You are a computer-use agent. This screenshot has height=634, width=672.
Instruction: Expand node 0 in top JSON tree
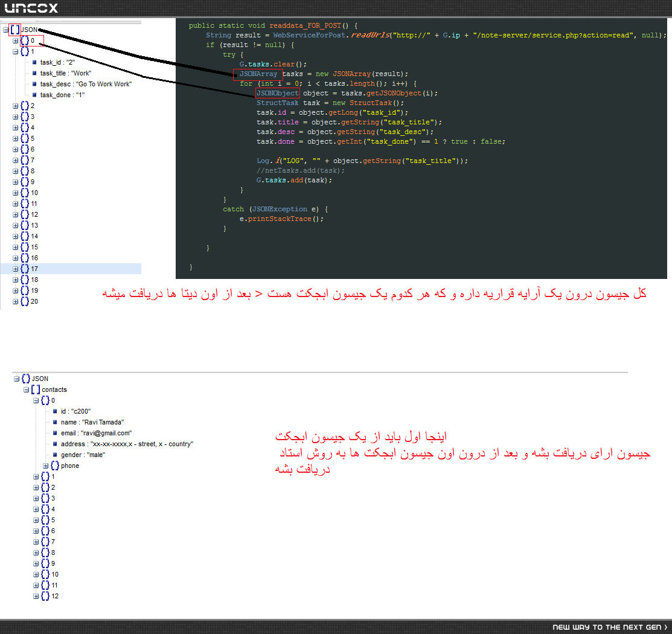pos(16,40)
